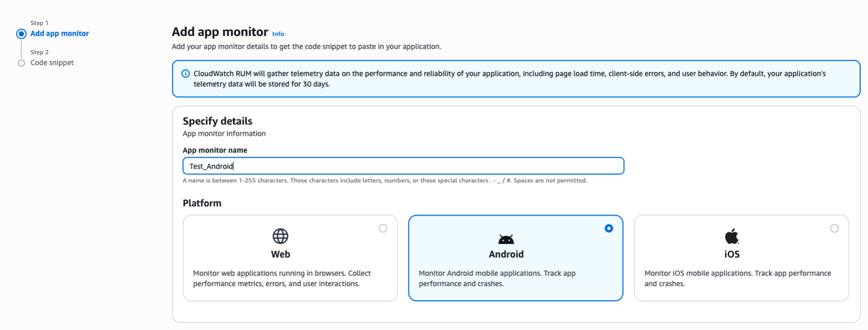Image resolution: width=868 pixels, height=330 pixels.
Task: Click the CloudWatch RUM information banner
Action: click(516, 78)
